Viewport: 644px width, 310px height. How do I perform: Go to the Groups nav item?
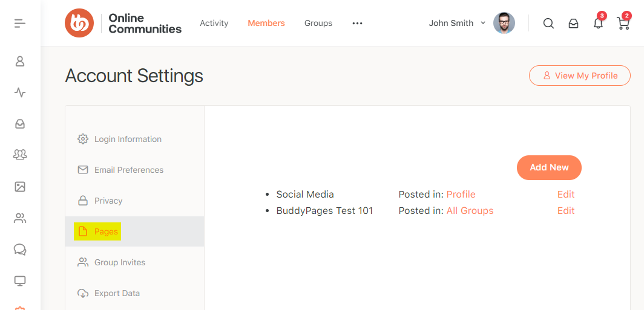click(x=318, y=23)
